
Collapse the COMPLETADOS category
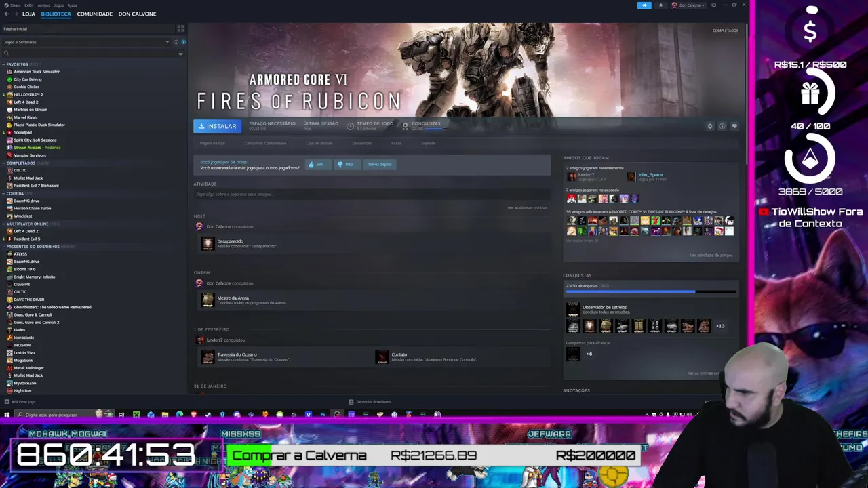click(x=4, y=163)
